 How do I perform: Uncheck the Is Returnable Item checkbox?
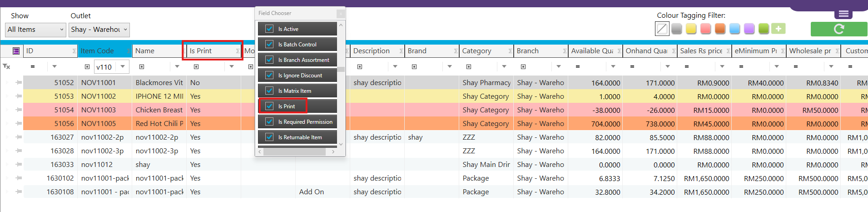pyautogui.click(x=269, y=137)
